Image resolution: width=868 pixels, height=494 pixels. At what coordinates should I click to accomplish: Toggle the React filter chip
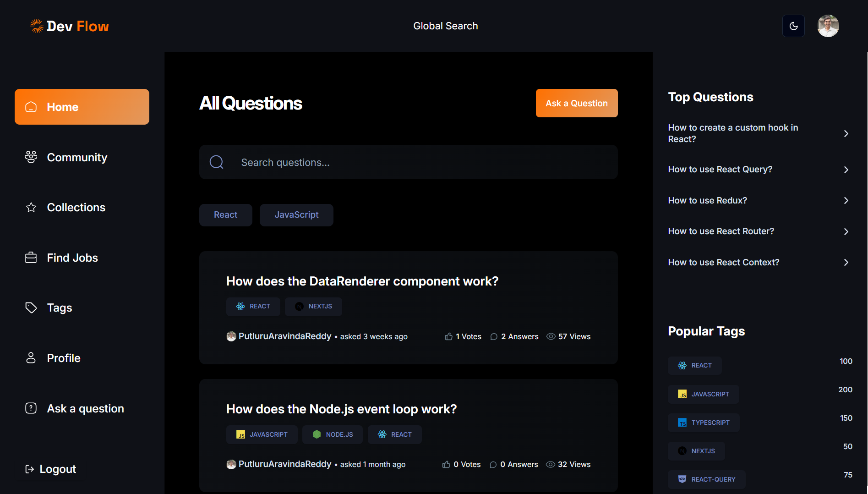point(225,215)
